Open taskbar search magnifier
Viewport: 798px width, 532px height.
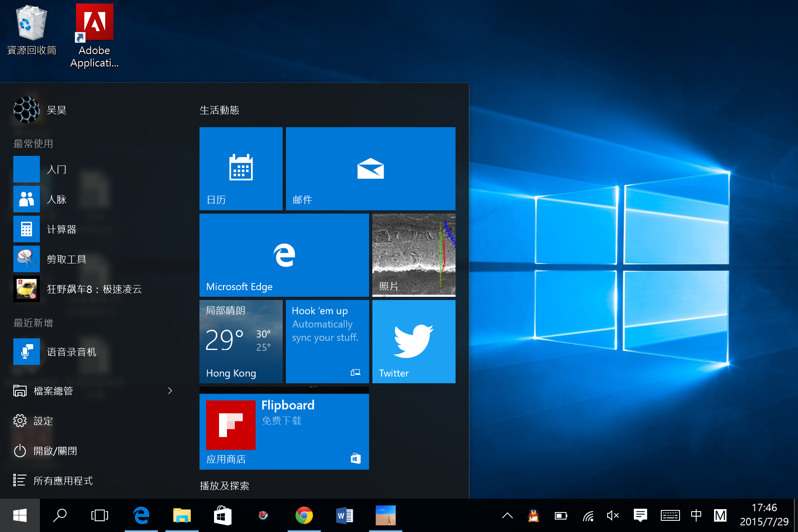[60, 515]
